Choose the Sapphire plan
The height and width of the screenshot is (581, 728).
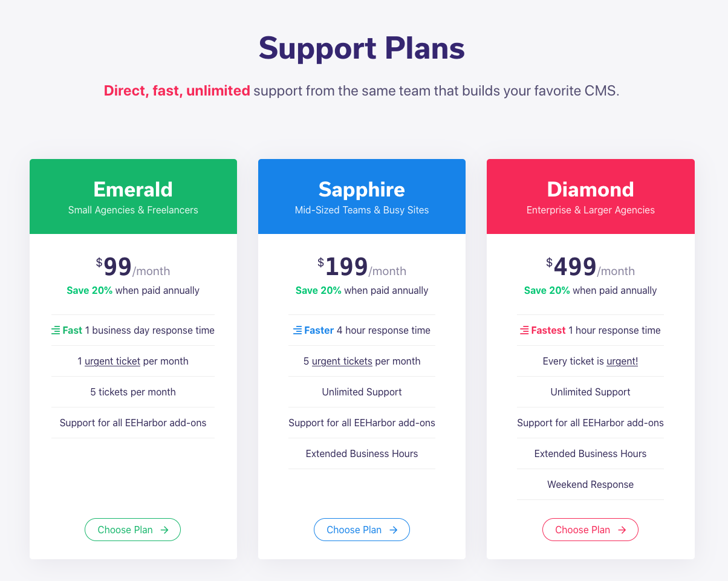[x=362, y=530]
